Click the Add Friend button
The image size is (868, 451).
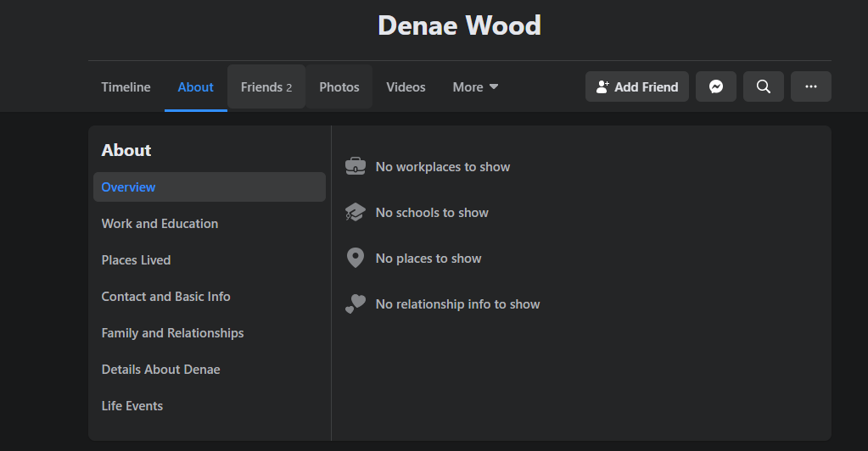click(x=637, y=86)
